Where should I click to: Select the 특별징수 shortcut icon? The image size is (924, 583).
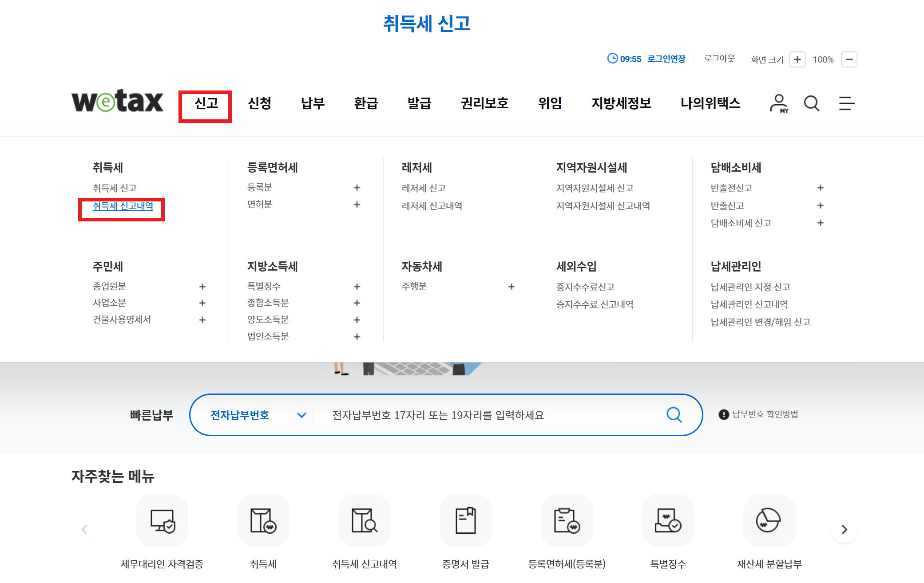click(x=668, y=520)
